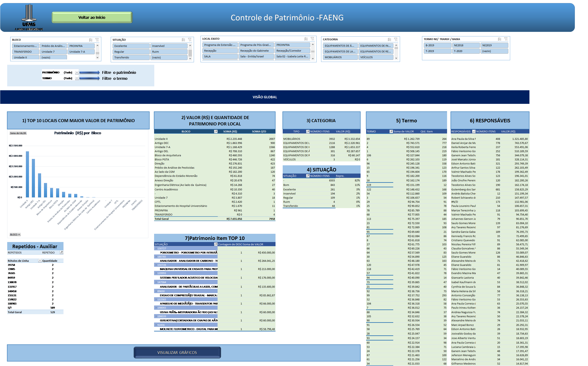The width and height of the screenshot is (588, 366).
Task: Click filter icon on REPETIDO column header
Action: click(x=61, y=252)
